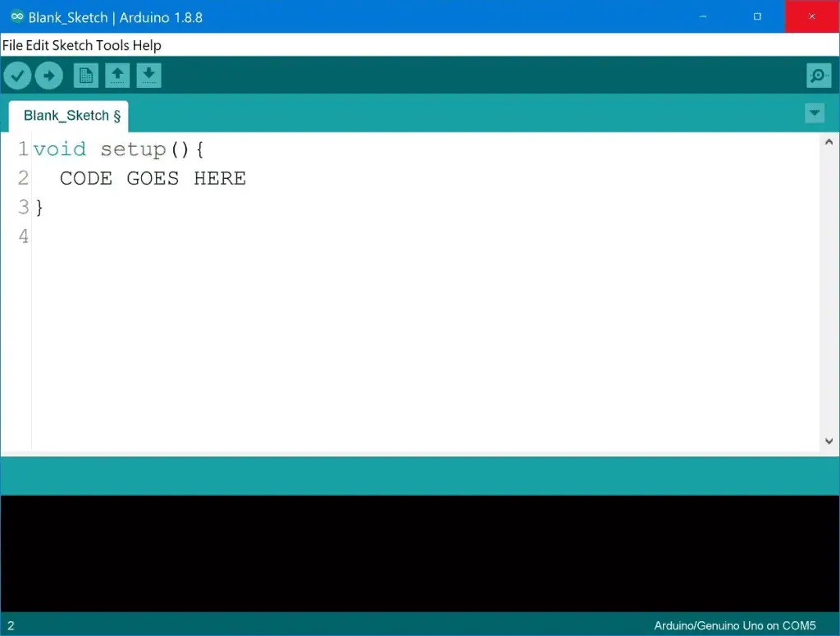Create a new sketch with New icon
840x636 pixels.
click(85, 75)
